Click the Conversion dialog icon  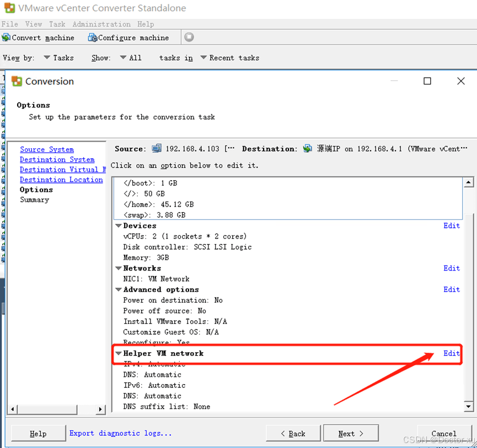[17, 81]
